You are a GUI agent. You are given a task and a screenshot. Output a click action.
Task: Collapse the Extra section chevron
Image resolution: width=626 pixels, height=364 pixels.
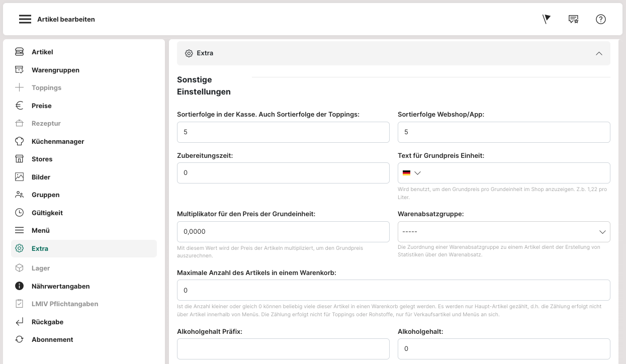tap(598, 53)
